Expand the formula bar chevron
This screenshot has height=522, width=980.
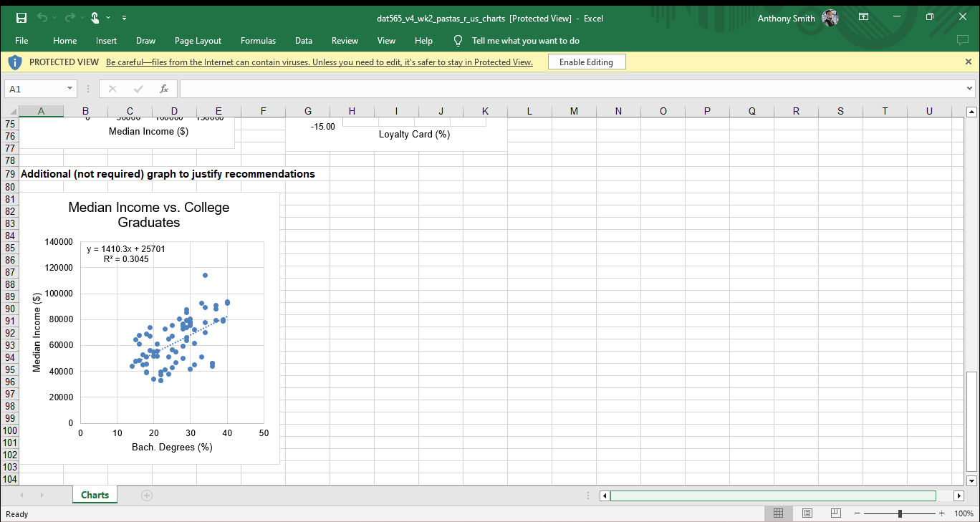click(970, 89)
